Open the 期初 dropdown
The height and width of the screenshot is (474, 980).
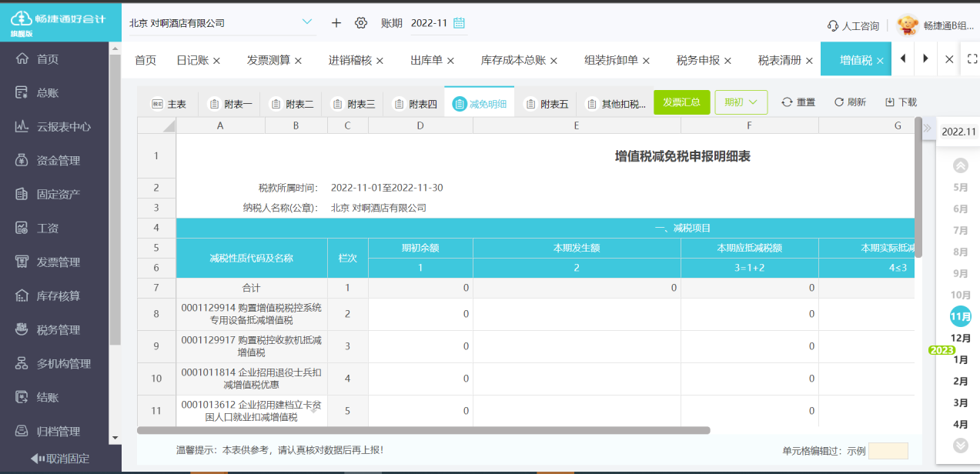click(x=741, y=101)
